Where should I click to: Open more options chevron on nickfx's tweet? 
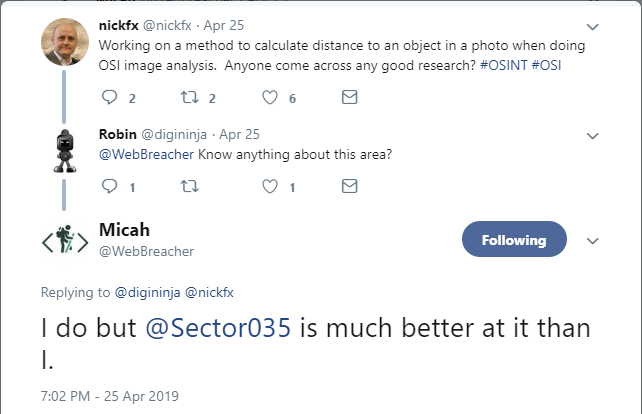pyautogui.click(x=592, y=27)
